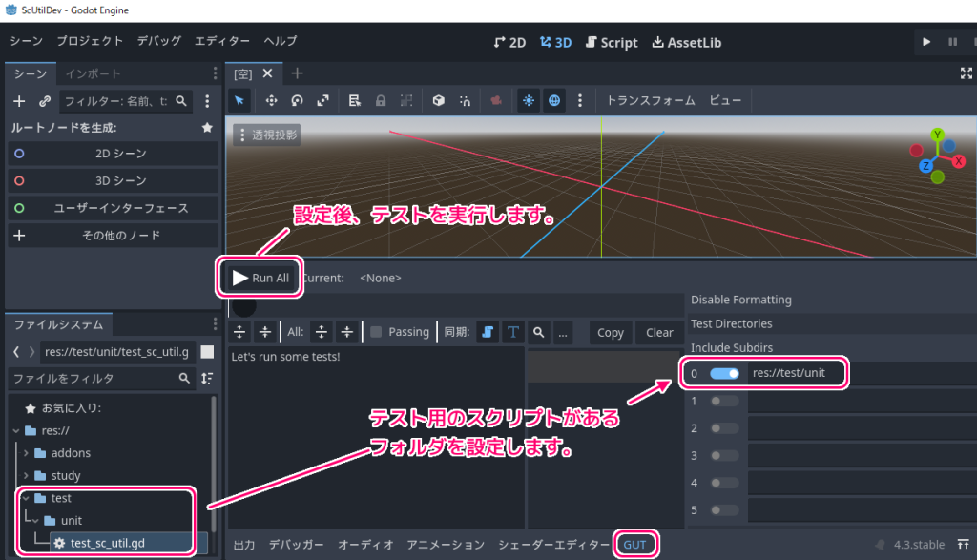
Task: Go forward in FileSystem history
Action: pyautogui.click(x=31, y=352)
